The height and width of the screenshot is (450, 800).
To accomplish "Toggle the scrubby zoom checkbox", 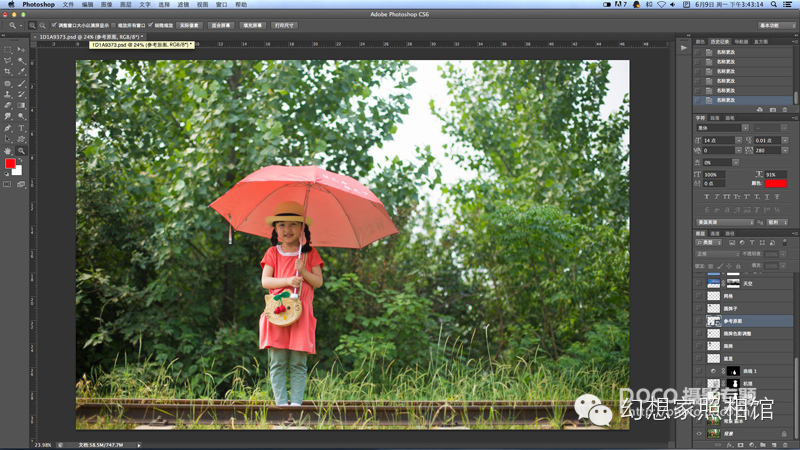I will (x=151, y=25).
